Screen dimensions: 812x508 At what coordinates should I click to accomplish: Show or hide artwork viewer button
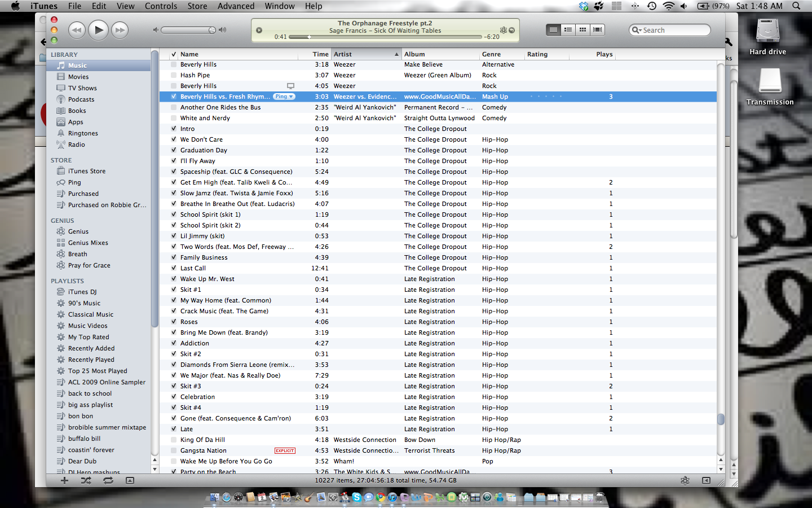[130, 480]
